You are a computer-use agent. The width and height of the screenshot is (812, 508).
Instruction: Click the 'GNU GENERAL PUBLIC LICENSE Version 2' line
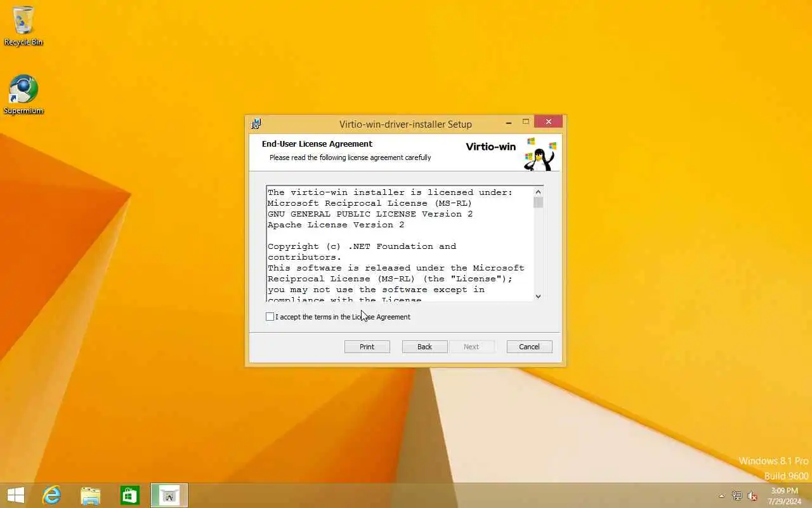(x=370, y=214)
